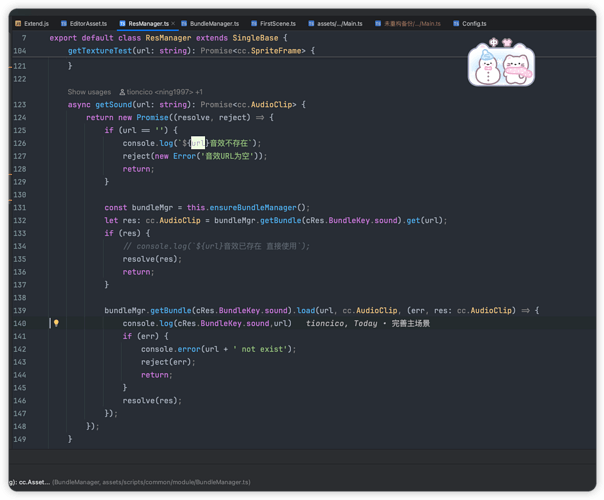Click the highlighted url variable on line 126
The image size is (604, 500).
(x=198, y=143)
